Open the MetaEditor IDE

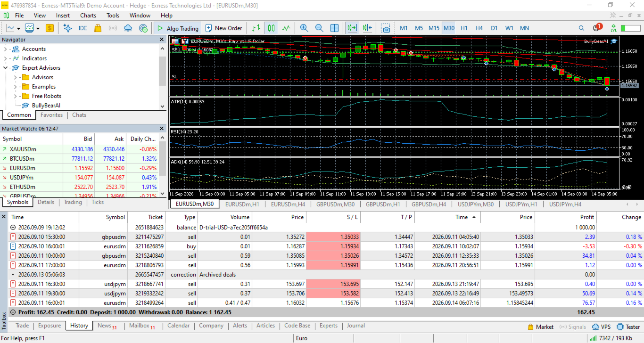pyautogui.click(x=83, y=28)
